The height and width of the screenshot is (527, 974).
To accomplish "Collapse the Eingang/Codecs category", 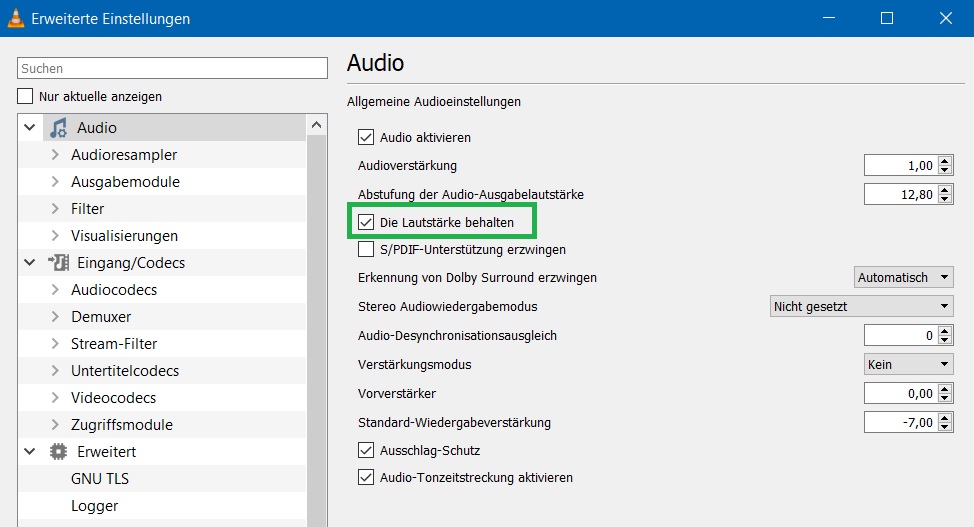I will pyautogui.click(x=29, y=262).
